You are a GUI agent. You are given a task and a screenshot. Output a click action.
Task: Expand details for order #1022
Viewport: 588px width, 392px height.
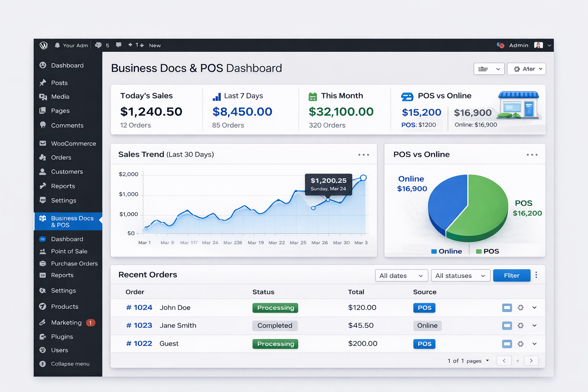click(x=534, y=343)
